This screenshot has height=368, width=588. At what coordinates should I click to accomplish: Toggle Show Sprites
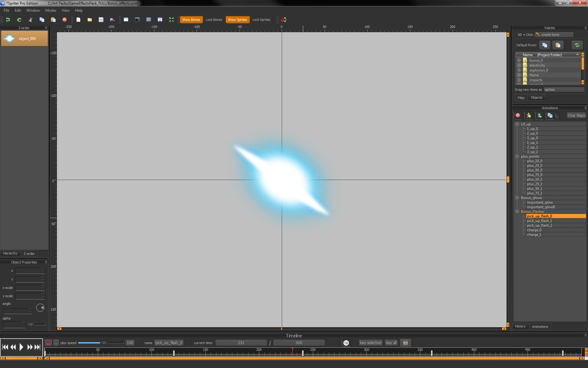click(x=238, y=19)
